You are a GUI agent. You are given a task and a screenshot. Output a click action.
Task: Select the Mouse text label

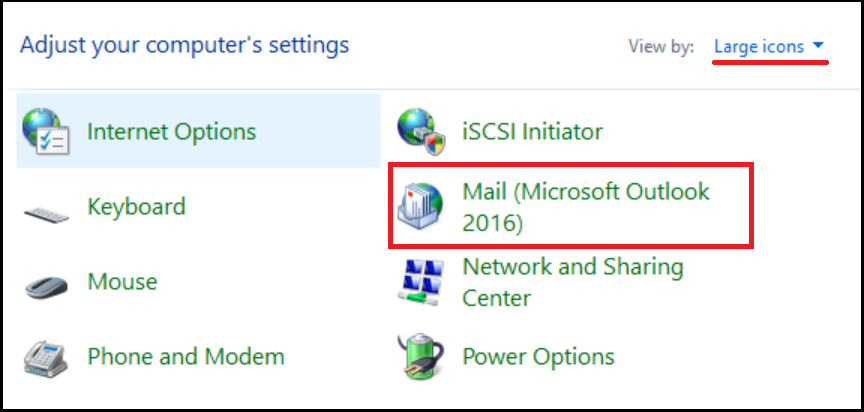[x=122, y=281]
